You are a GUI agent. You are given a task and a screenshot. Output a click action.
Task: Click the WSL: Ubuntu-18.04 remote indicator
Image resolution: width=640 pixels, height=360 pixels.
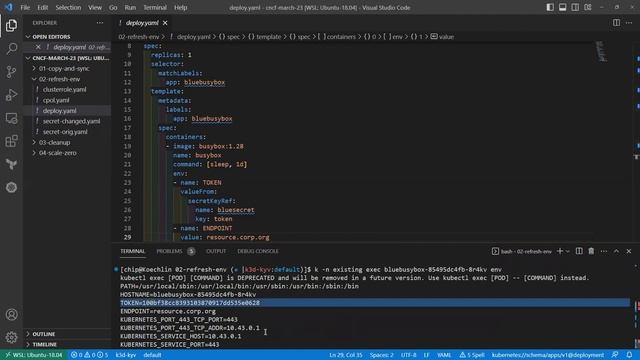34,355
